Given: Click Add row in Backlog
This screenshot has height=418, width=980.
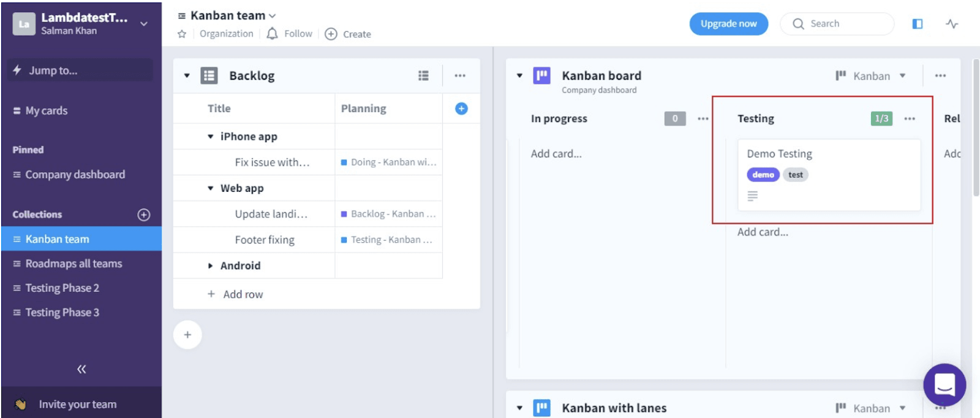Looking at the screenshot, I should click(235, 294).
